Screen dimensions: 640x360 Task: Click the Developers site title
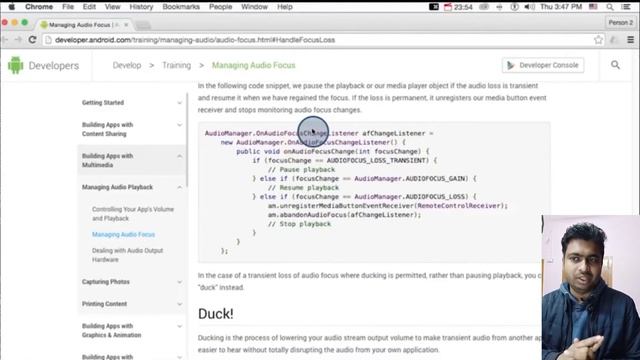53,65
